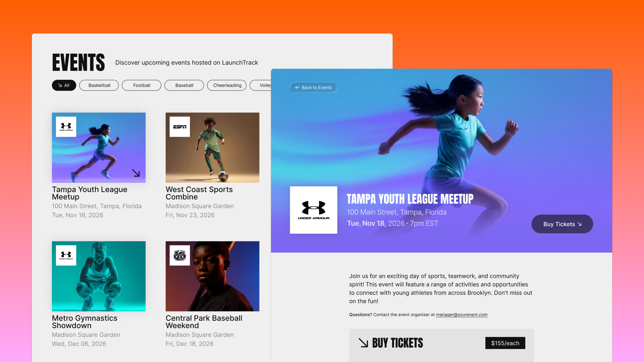Open the manager@yourevent.com email link

462,315
